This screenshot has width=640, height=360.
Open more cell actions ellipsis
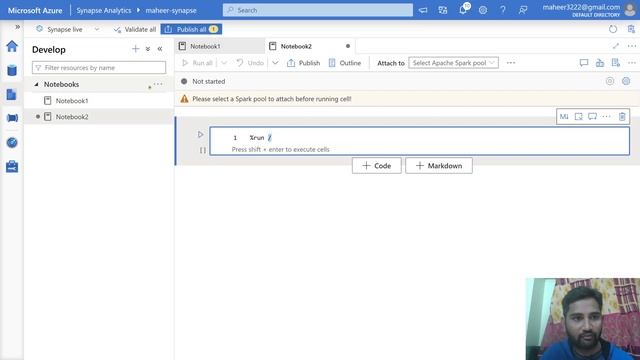click(607, 117)
